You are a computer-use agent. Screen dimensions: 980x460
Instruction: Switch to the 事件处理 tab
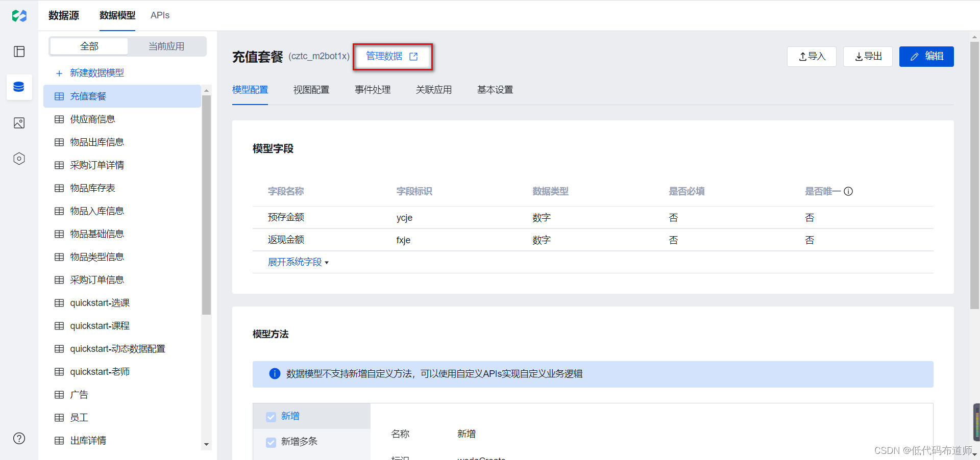373,90
